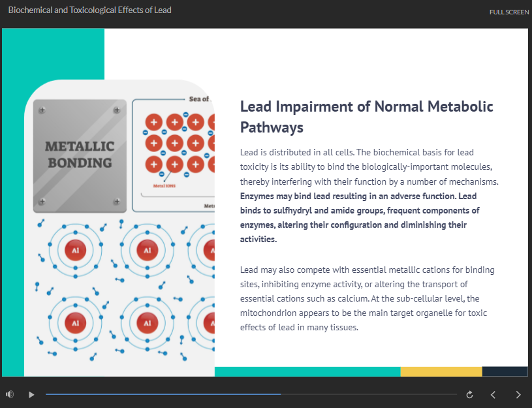
Task: Click the playback progress seekbar
Action: [x=251, y=394]
